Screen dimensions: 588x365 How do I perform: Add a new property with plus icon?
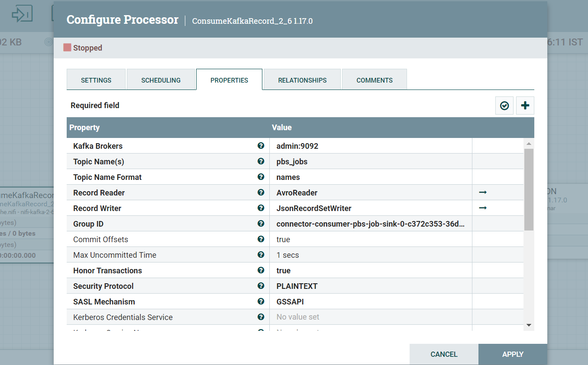[525, 106]
